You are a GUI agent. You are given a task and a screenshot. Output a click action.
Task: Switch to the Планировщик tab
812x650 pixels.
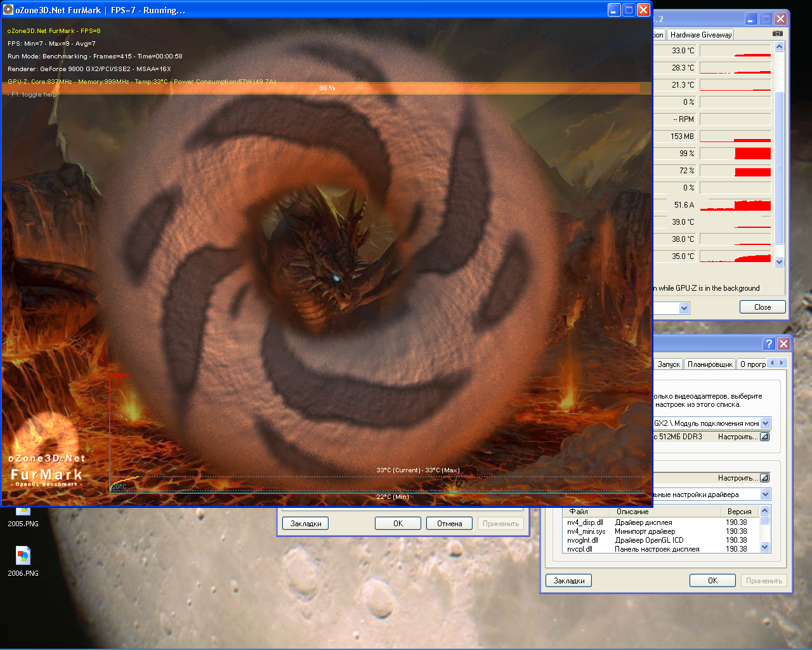tap(710, 364)
